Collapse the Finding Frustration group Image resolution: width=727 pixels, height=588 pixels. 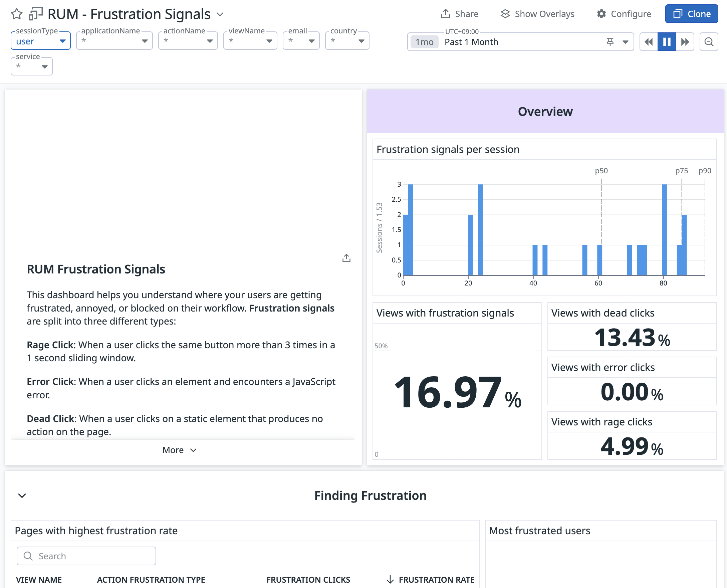tap(22, 496)
